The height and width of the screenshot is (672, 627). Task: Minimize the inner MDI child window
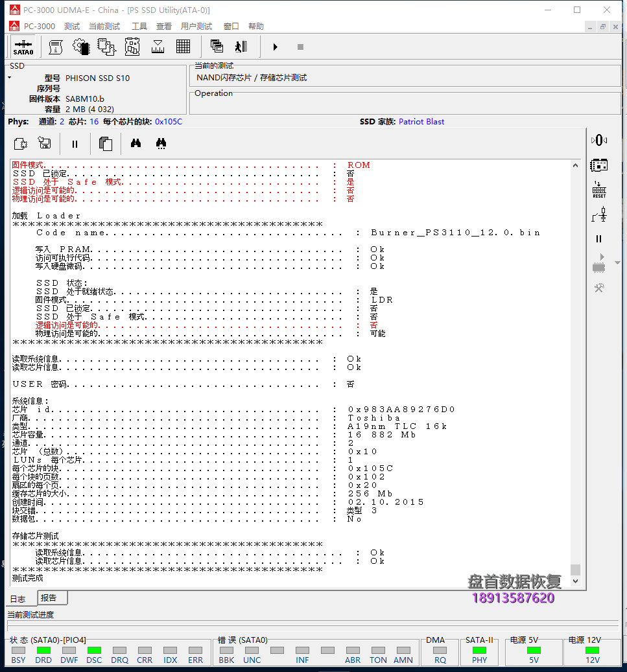click(x=590, y=27)
